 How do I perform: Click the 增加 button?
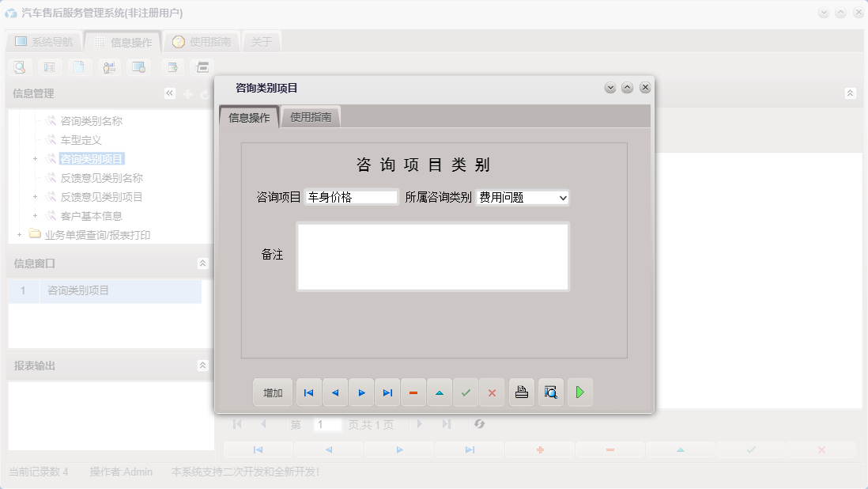(273, 392)
